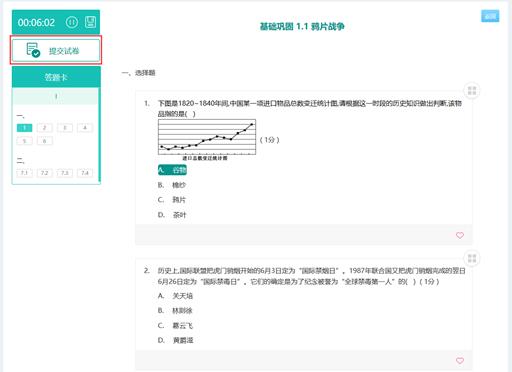
Task: Click the light bar above answer card sections
Action: pos(55,96)
